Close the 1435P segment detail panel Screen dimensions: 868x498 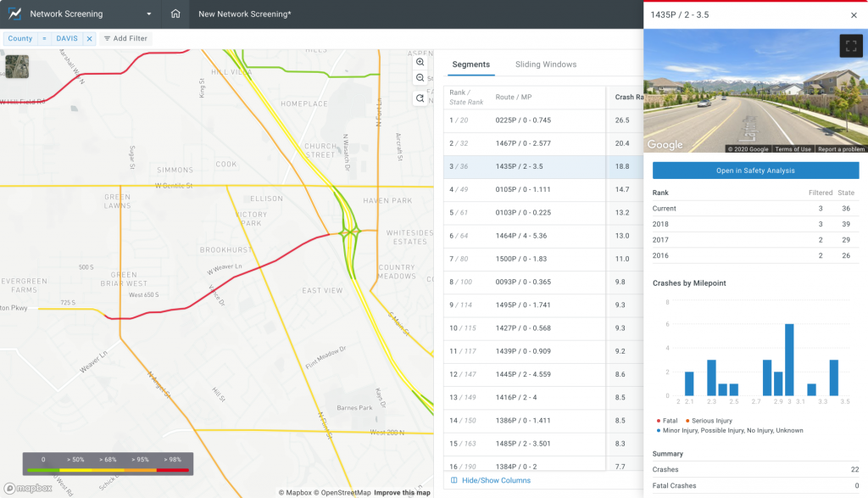854,15
